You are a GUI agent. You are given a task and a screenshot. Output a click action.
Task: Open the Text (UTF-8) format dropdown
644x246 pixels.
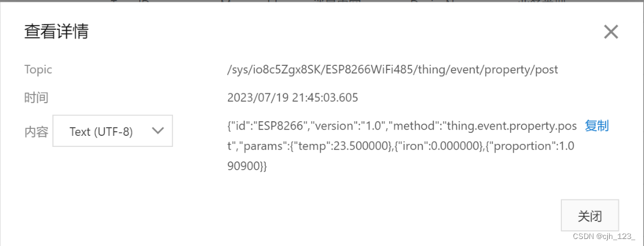click(112, 131)
